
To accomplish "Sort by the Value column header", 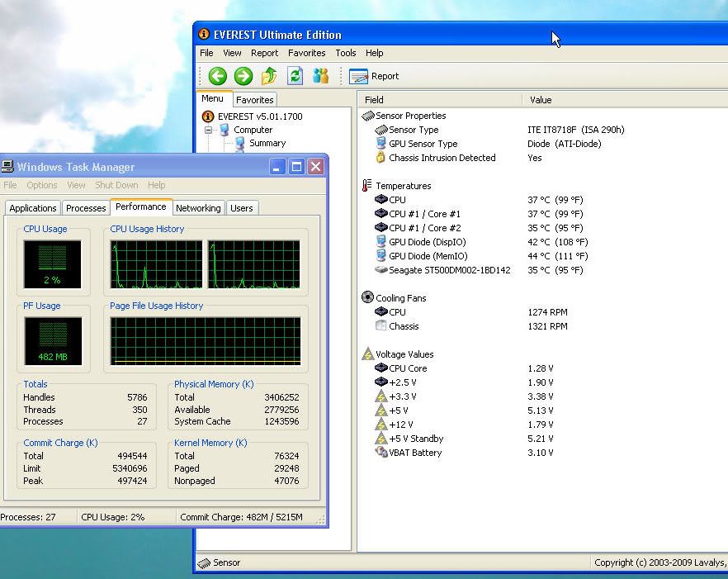I will pyautogui.click(x=625, y=100).
